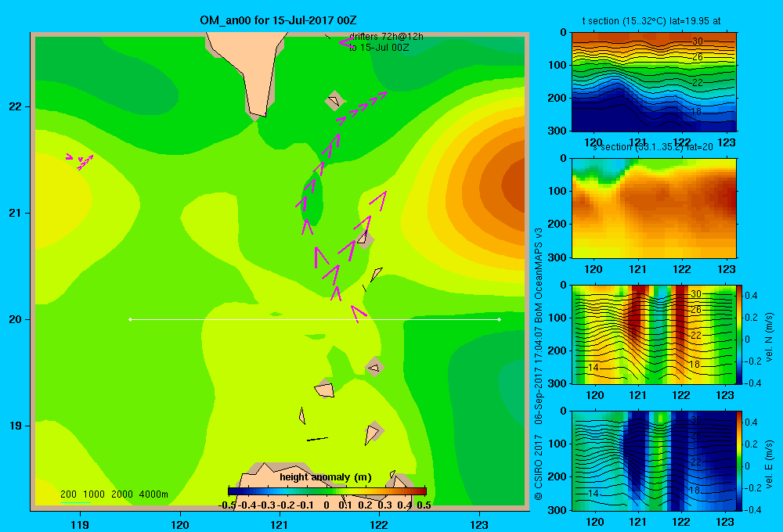Click the vel. N colorbar

point(740,334)
